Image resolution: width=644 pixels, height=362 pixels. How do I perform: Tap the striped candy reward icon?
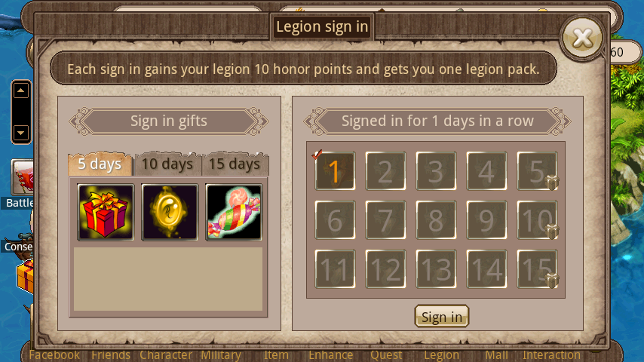pos(234,212)
